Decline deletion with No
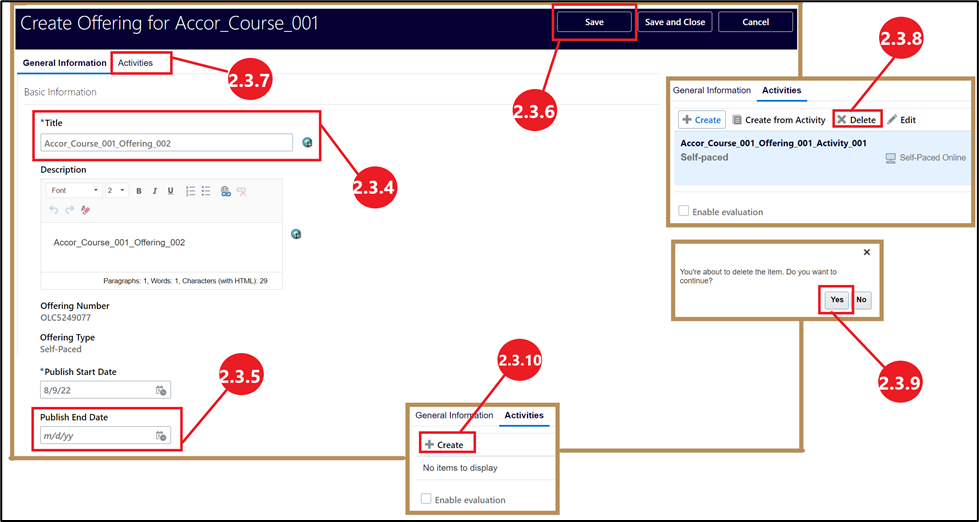Screen dimensions: 979x522 pos(862,300)
